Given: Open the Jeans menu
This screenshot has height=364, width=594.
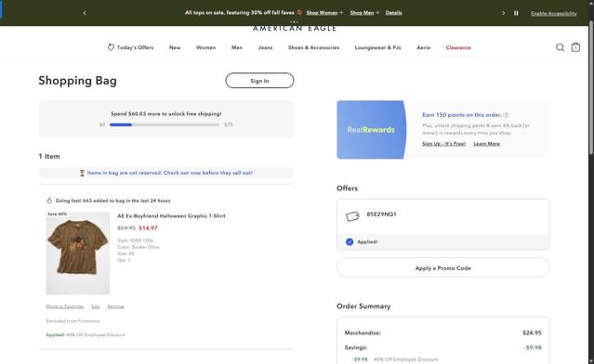Looking at the screenshot, I should point(265,47).
